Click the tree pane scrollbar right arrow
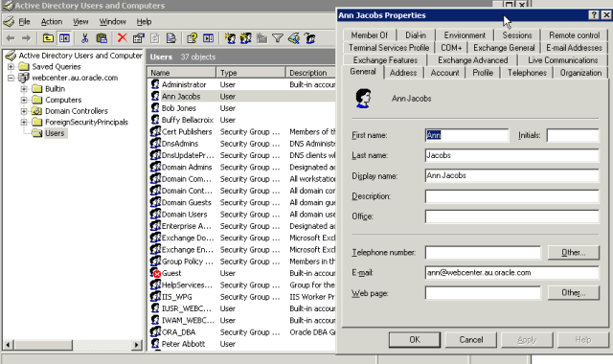Image resolution: width=613 pixels, height=364 pixels. 136,345
